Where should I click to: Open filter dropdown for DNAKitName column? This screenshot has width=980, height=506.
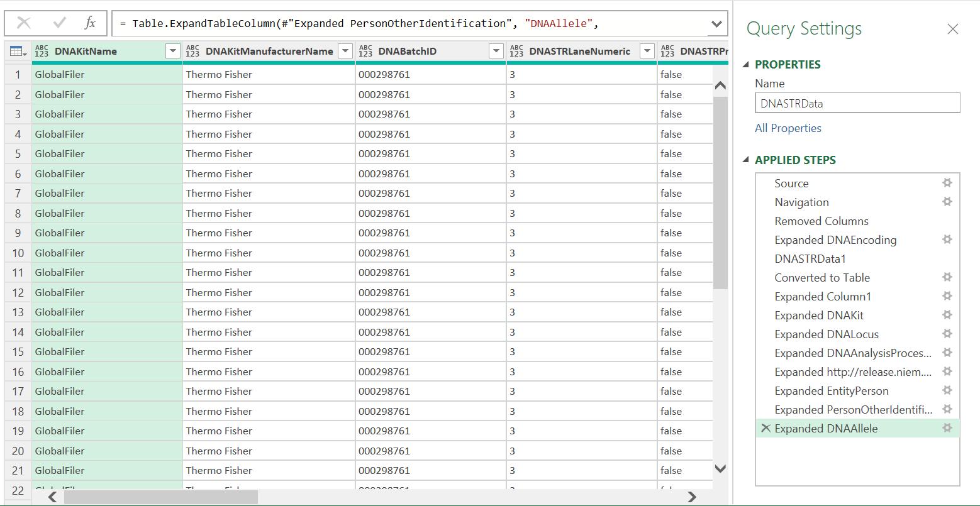[173, 52]
